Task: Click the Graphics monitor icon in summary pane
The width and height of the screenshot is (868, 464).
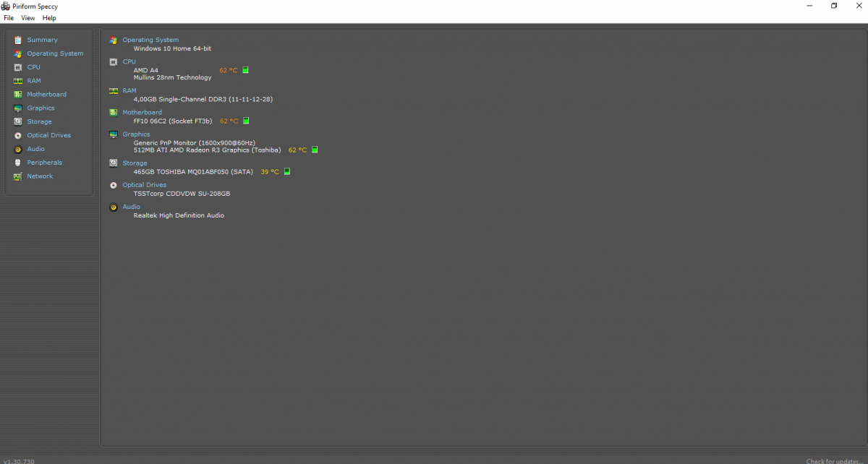Action: click(113, 134)
